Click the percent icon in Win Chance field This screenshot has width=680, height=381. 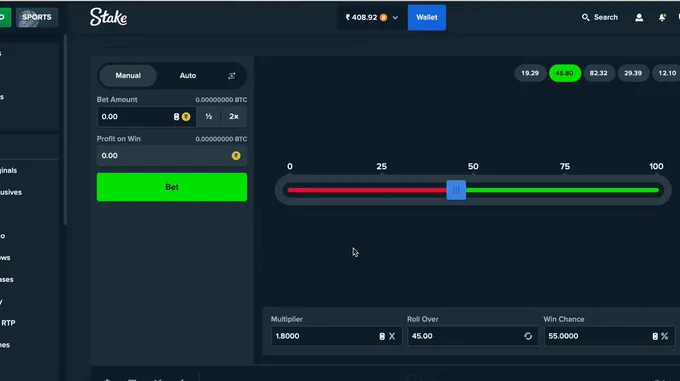(x=664, y=336)
